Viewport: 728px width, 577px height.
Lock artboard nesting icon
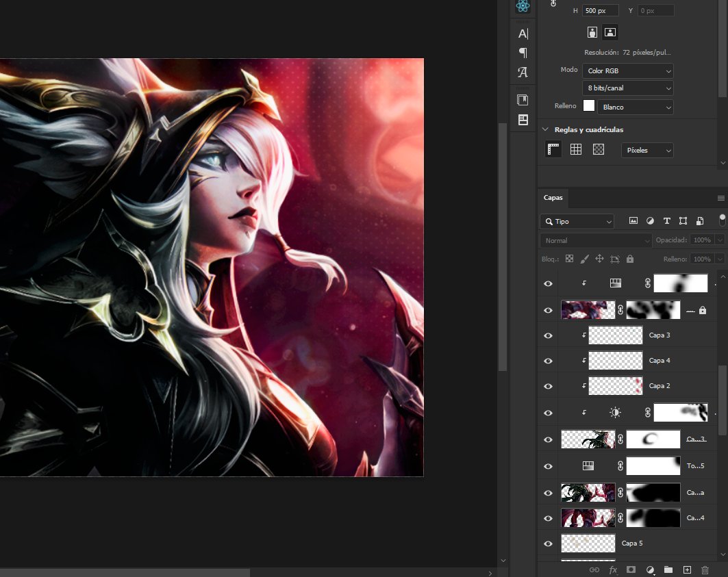coord(615,259)
